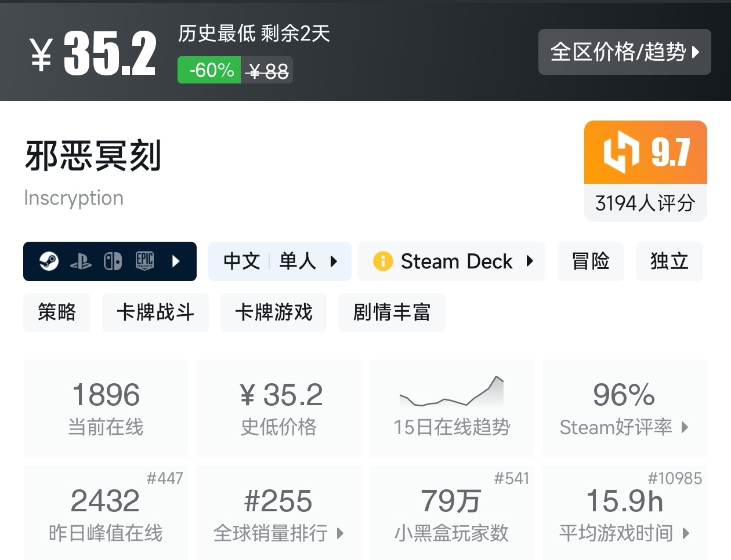Click the Steam Deck yellow info icon

[383, 261]
